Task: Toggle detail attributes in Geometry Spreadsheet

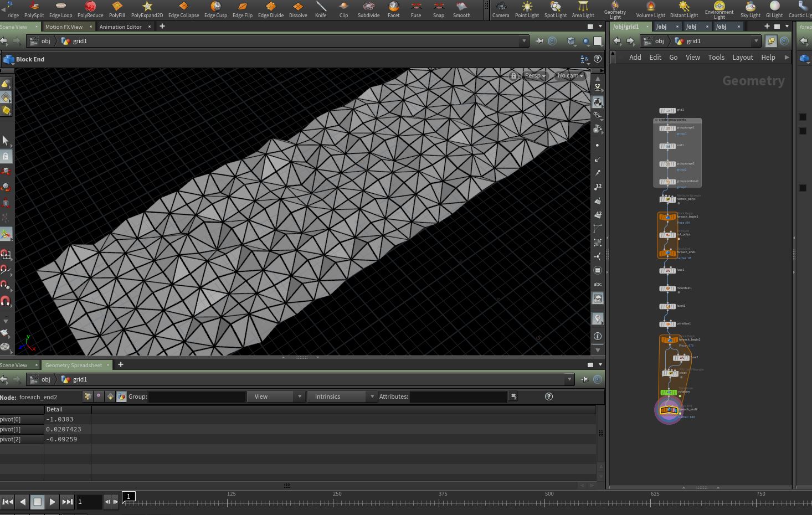Action: pos(121,396)
